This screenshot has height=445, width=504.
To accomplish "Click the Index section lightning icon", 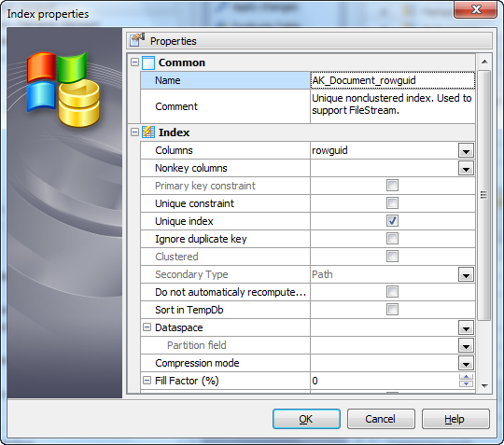I will tap(148, 132).
